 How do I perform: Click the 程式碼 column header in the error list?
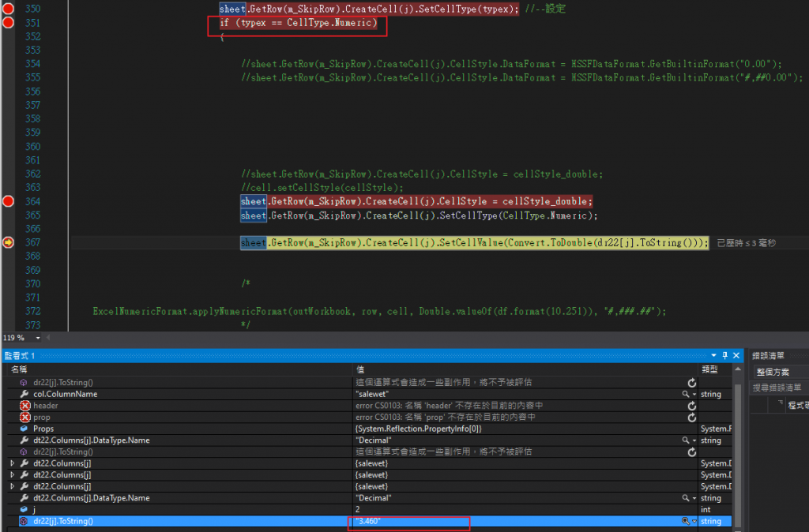click(798, 406)
